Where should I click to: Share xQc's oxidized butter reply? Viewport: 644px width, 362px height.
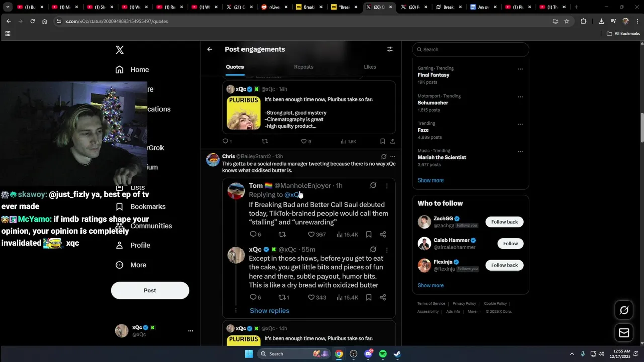pyautogui.click(x=383, y=298)
